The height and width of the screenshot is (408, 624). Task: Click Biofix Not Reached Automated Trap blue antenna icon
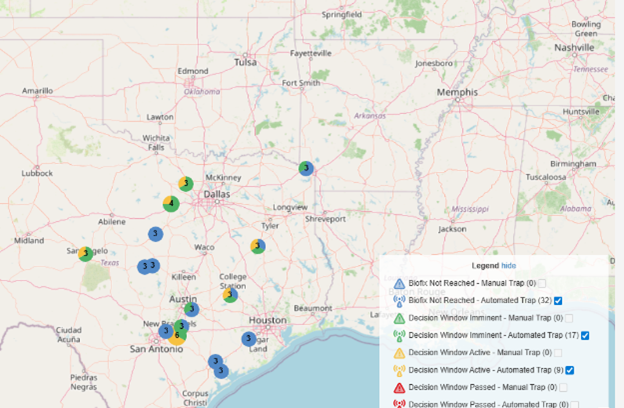pos(399,301)
